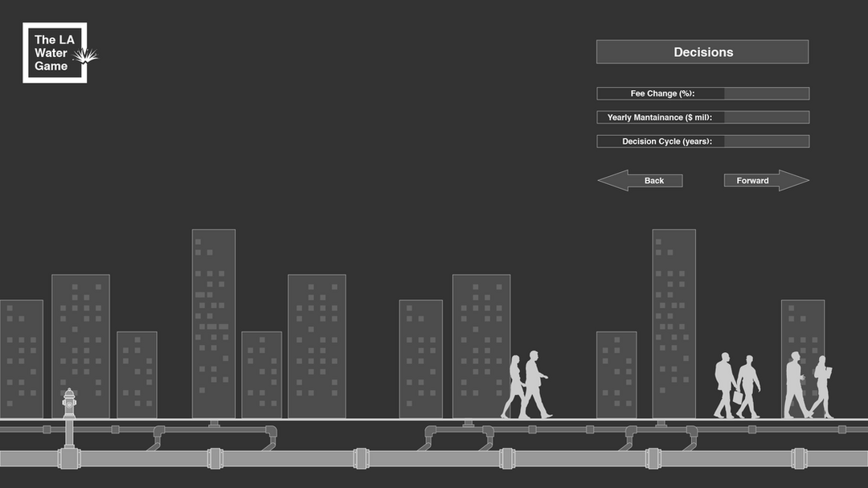Click the man in the central walking couple
The height and width of the screenshot is (488, 868).
[534, 384]
